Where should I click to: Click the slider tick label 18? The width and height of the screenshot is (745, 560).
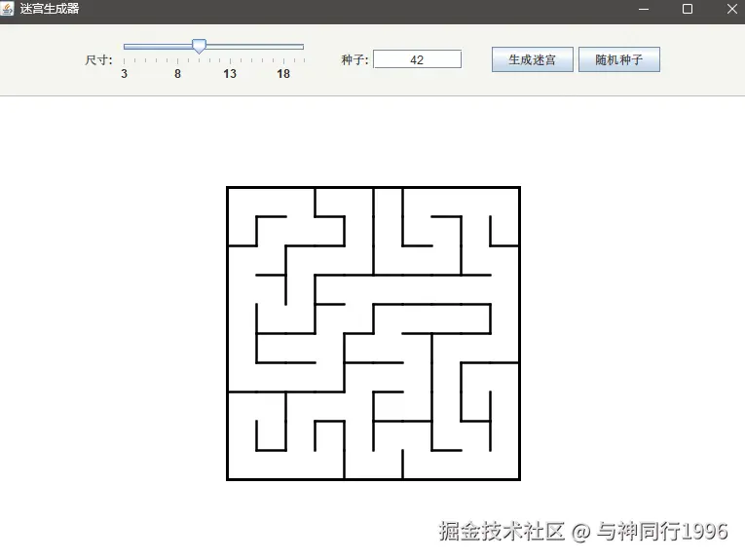[x=283, y=74]
